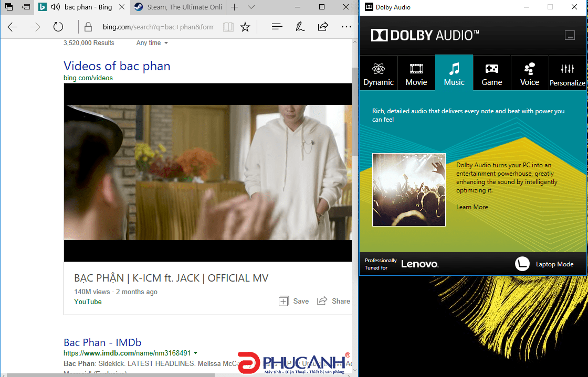Open a new tab with the plus button
Screen dimensions: 588x377
coord(234,7)
